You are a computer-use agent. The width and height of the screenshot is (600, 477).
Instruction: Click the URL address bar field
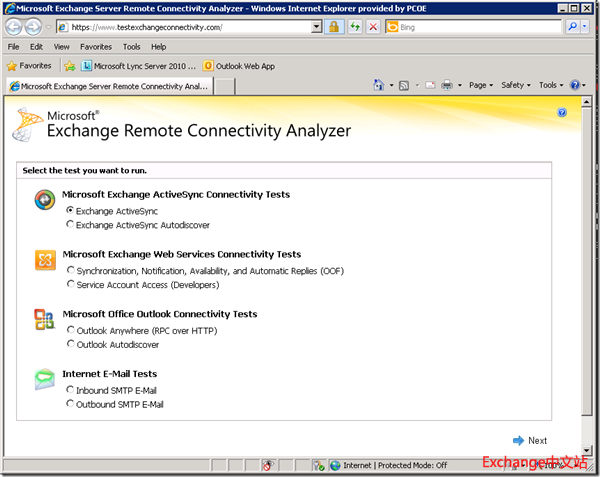(190, 27)
